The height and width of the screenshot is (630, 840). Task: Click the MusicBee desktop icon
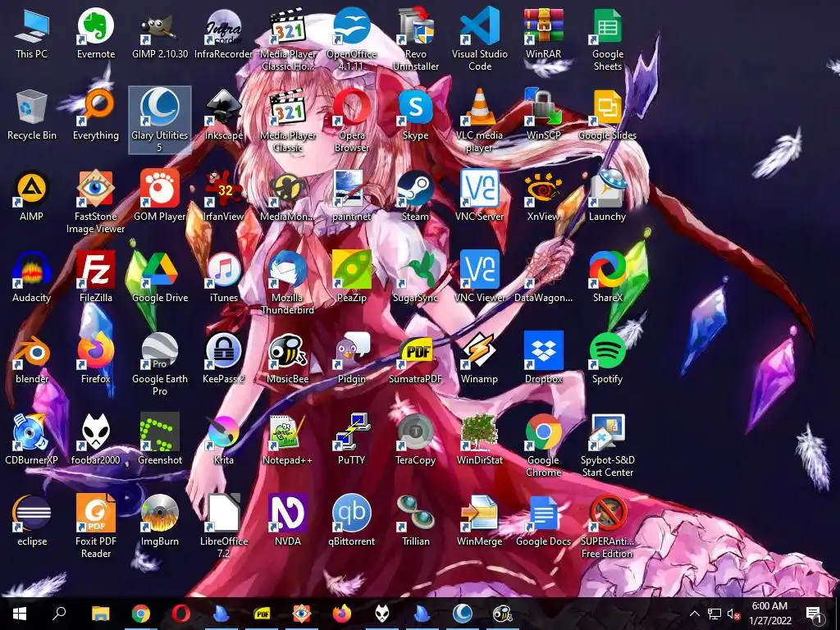(288, 359)
